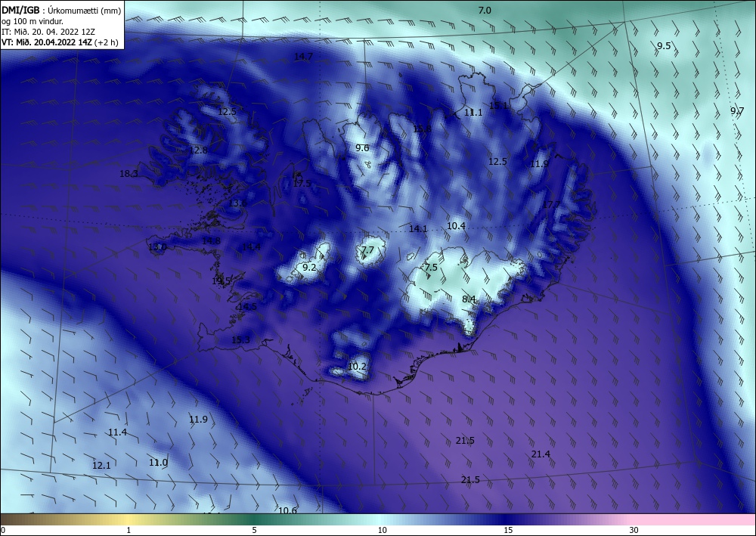This screenshot has height=536, width=756.
Task: Click the color scale tick label 30
Action: (x=634, y=531)
